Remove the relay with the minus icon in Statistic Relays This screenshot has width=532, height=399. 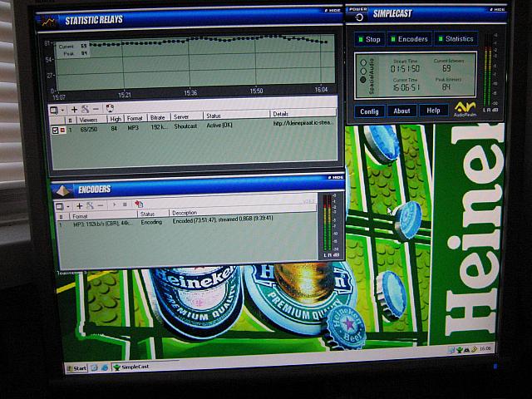(96, 109)
